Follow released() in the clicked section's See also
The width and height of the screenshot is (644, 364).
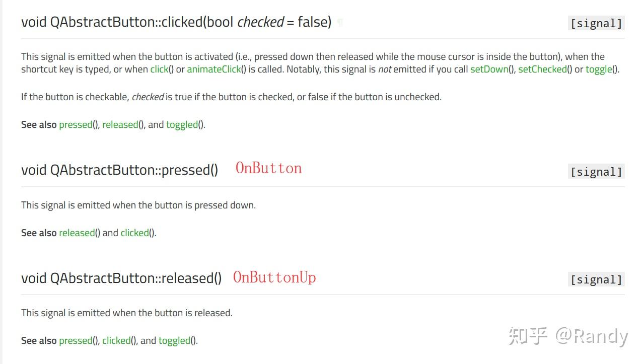tap(120, 125)
